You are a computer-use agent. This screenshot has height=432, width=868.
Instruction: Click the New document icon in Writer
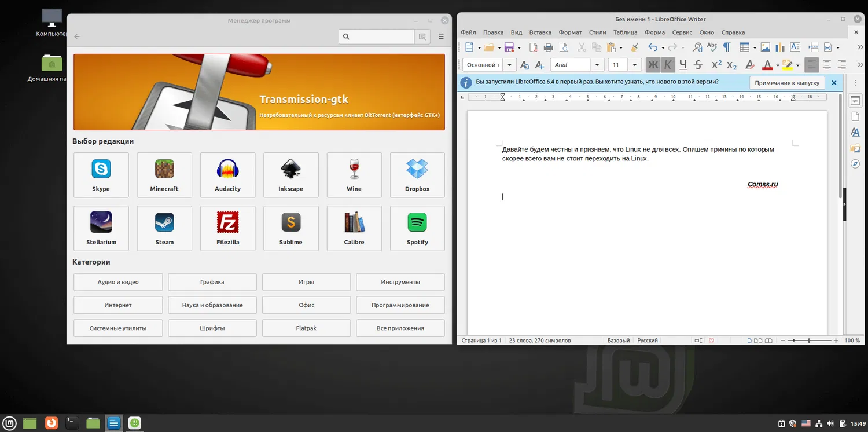tap(469, 47)
